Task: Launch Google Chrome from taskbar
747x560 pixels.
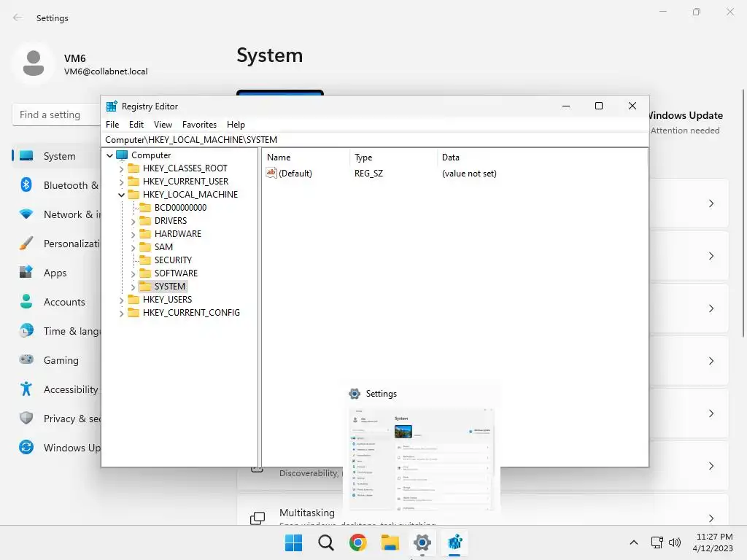Action: [x=357, y=542]
